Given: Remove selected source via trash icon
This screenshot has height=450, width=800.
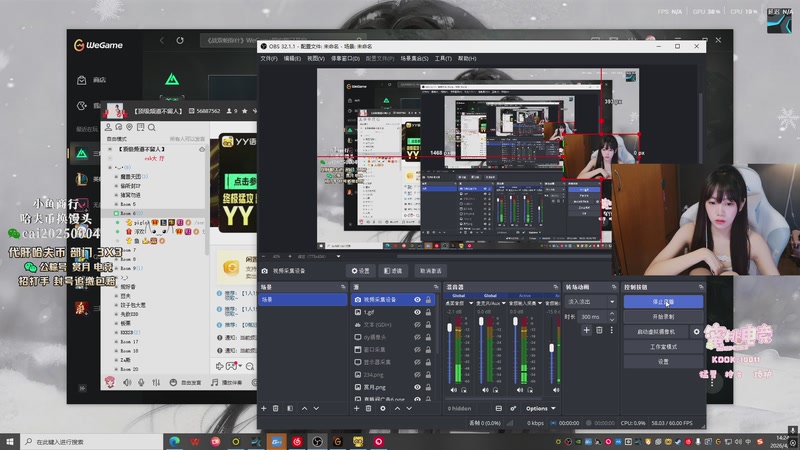Looking at the screenshot, I should click(368, 408).
